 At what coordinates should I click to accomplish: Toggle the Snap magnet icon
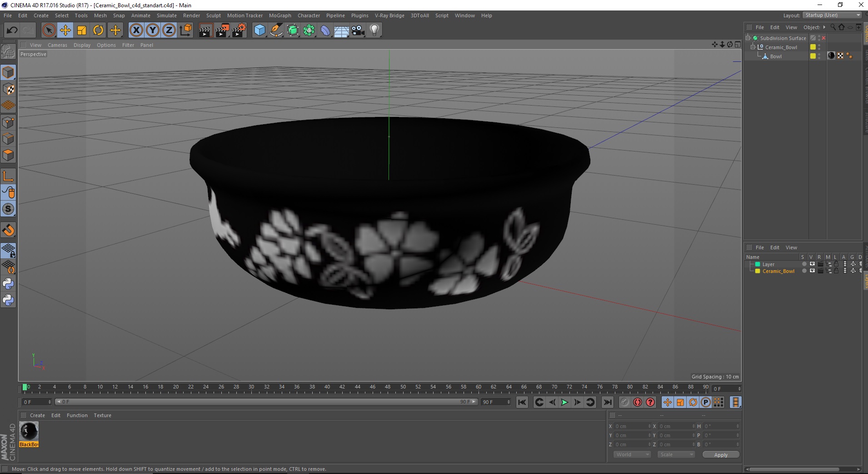(x=8, y=230)
